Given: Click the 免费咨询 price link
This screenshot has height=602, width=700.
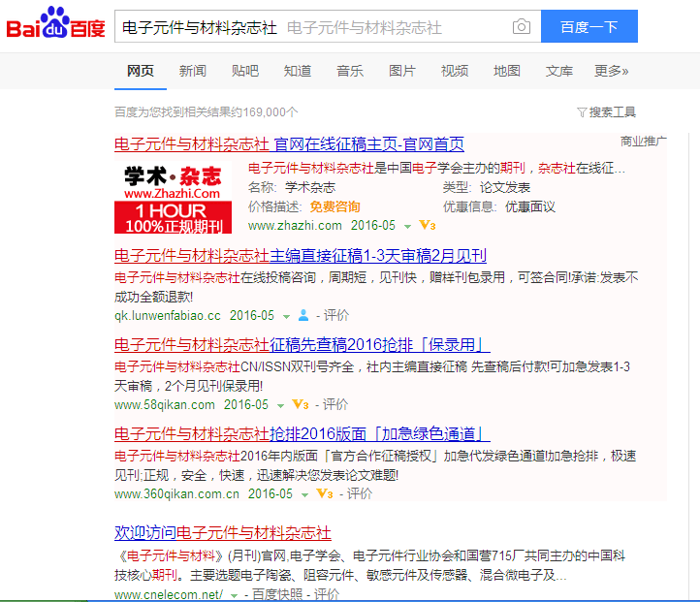Looking at the screenshot, I should [334, 206].
